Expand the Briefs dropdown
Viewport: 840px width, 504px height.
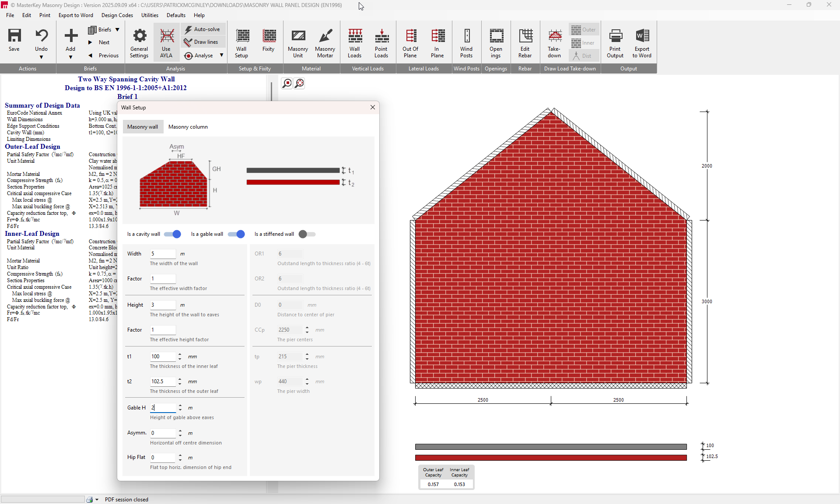coord(117,29)
